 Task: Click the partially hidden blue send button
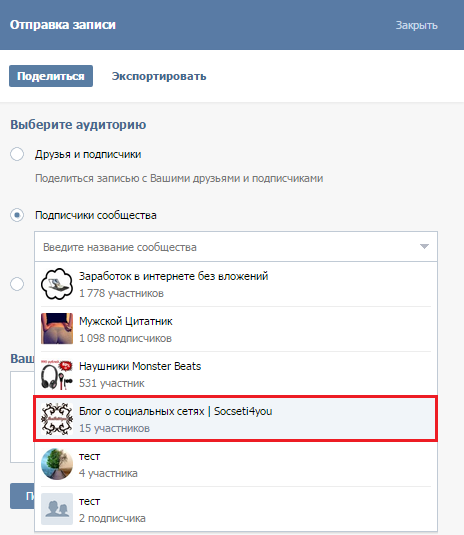(x=22, y=496)
